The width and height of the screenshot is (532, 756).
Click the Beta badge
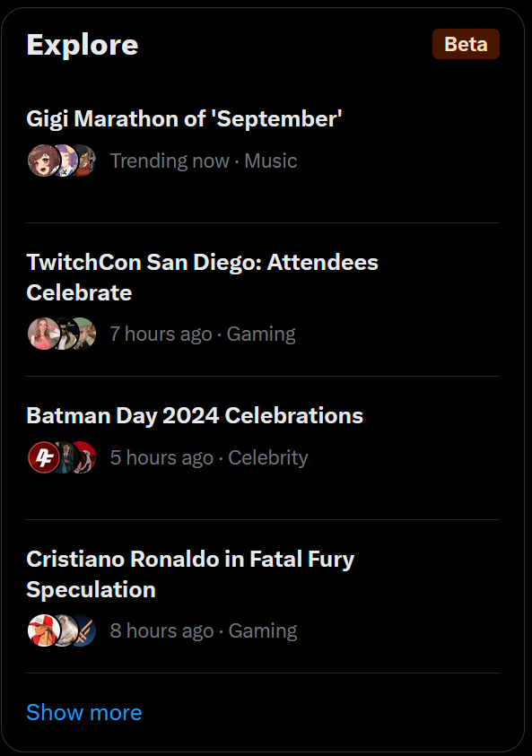466,44
